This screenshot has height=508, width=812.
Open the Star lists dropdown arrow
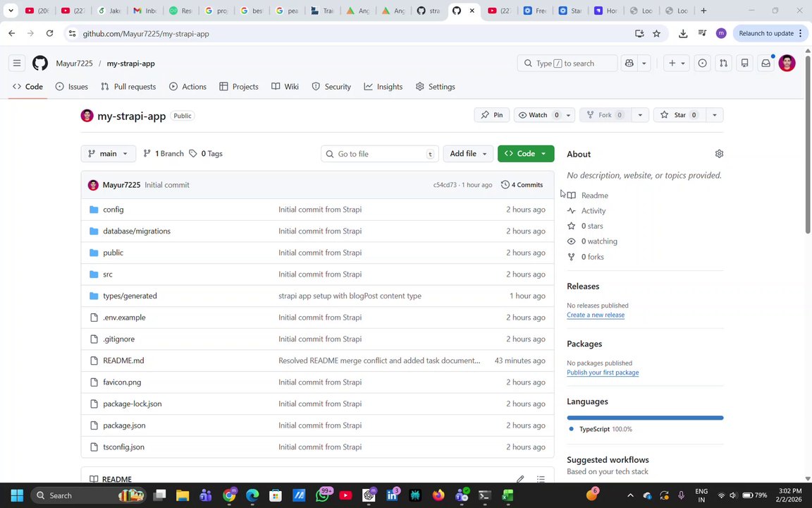(715, 115)
